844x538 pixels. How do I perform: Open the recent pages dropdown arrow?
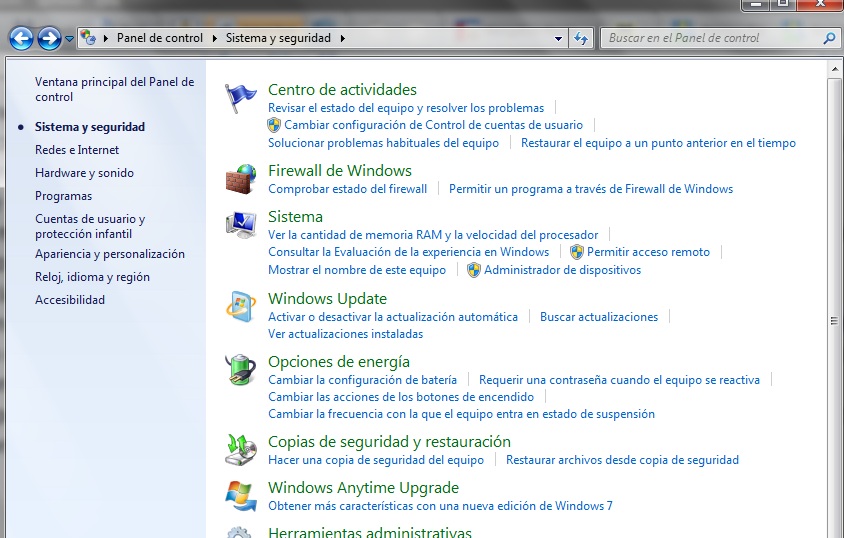(x=69, y=39)
